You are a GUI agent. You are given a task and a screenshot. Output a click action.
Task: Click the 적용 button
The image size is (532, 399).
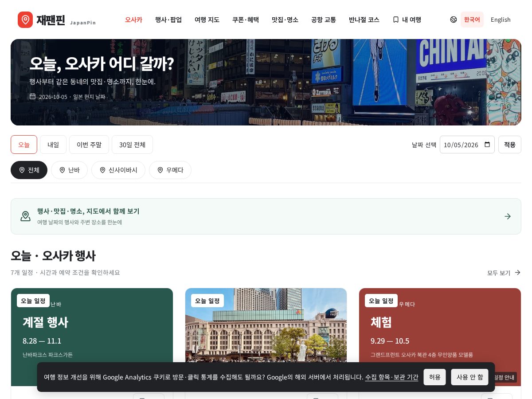pos(510,145)
